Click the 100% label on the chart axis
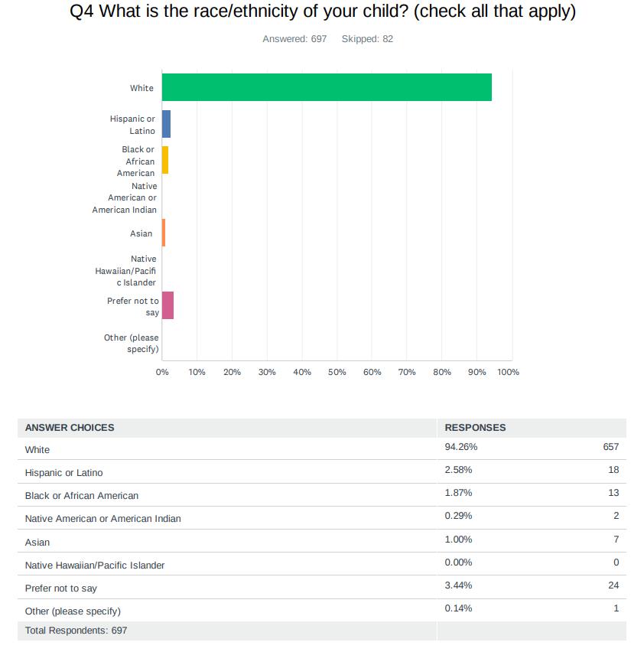The width and height of the screenshot is (644, 652). coord(508,373)
